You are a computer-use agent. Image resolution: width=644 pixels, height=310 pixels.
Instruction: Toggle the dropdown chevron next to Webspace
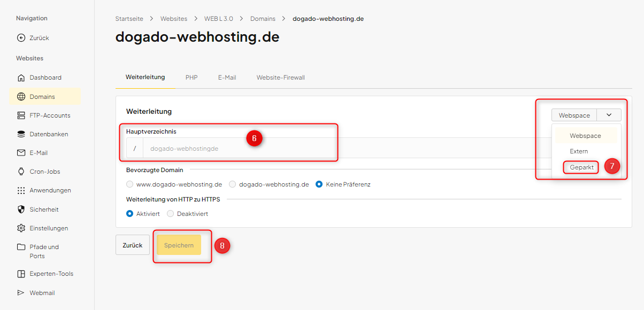click(x=609, y=115)
